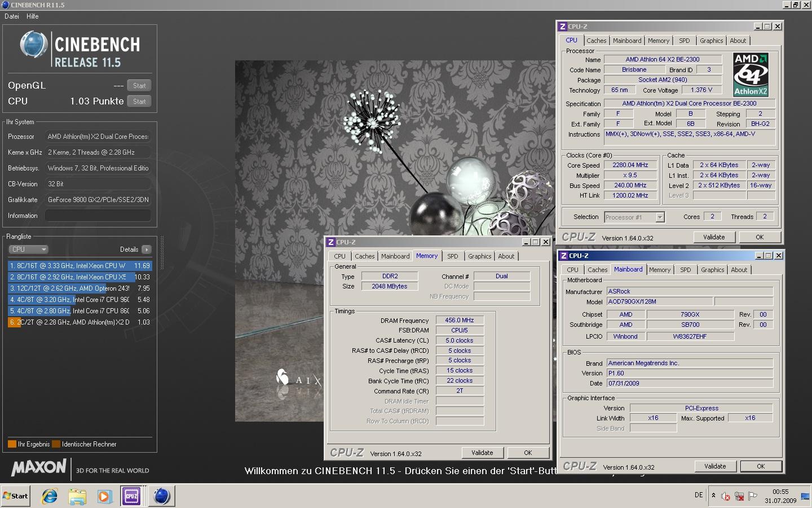Screen dimensions: 812x508
Task: Click the Z icon of CPU-Z Mainboard window title bar
Action: pyautogui.click(x=563, y=256)
